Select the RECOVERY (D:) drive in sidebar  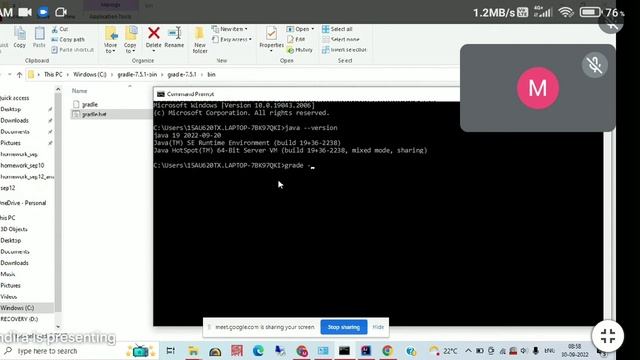coord(19,319)
